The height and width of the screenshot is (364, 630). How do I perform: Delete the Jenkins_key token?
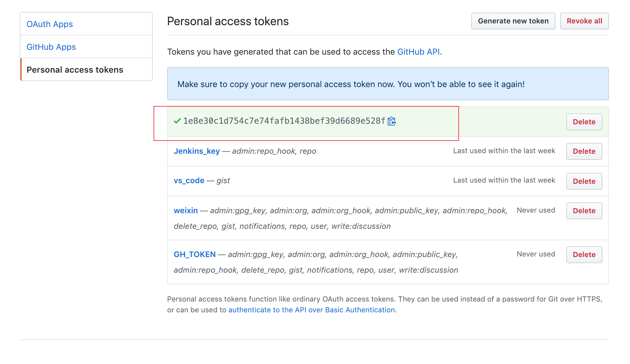tap(584, 151)
